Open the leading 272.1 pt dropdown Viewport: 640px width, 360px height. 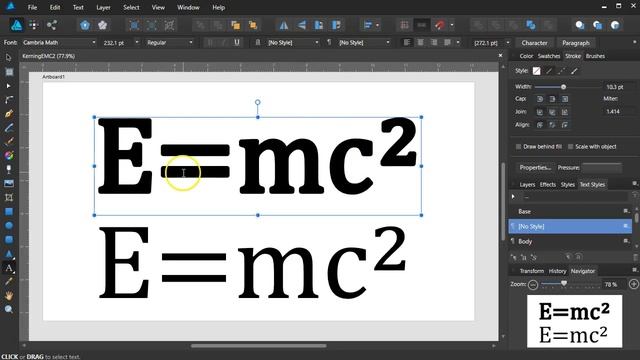tap(508, 42)
